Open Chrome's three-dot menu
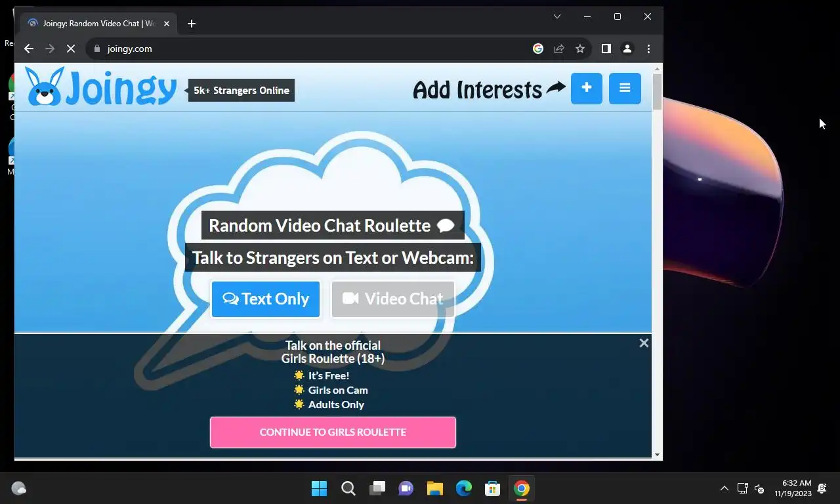Viewport: 840px width, 504px height. (648, 49)
